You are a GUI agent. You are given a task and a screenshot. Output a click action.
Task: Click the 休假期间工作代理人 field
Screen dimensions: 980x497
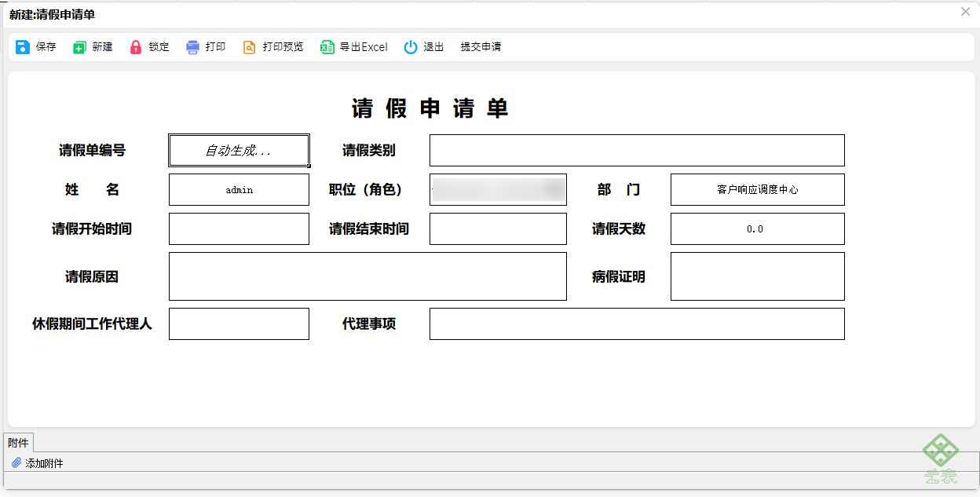click(x=240, y=323)
